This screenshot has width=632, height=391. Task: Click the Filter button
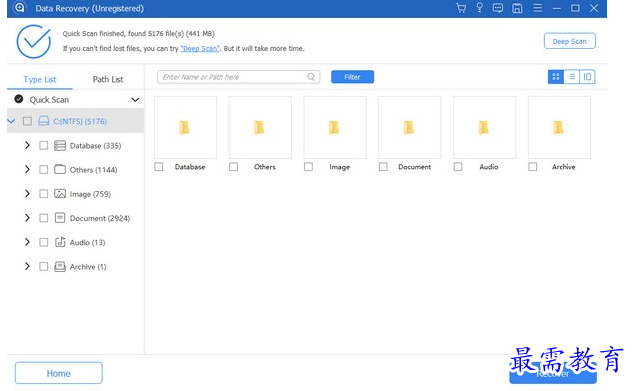point(352,77)
